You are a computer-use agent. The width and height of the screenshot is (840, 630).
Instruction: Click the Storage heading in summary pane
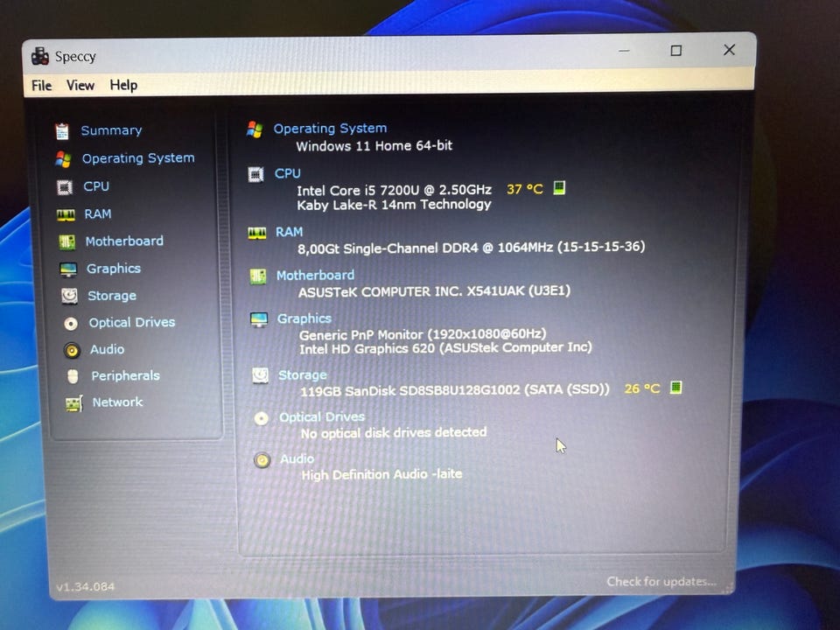[303, 375]
